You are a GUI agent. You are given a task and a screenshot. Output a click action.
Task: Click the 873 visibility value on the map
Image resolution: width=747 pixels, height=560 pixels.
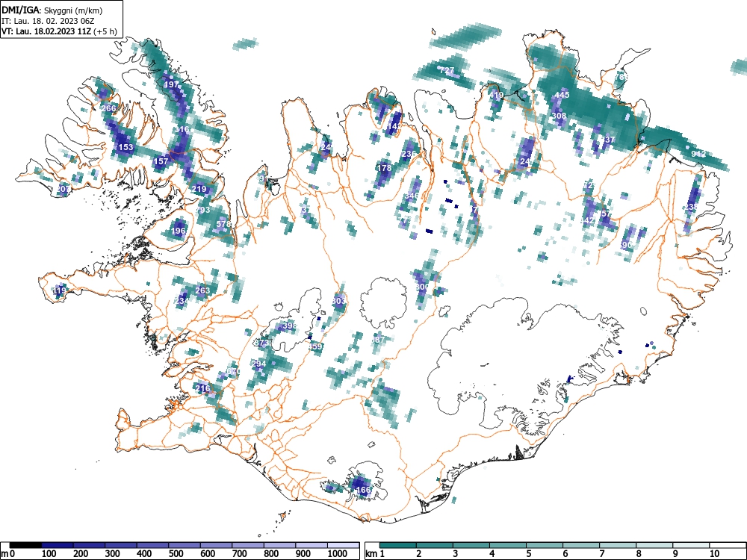(x=262, y=343)
